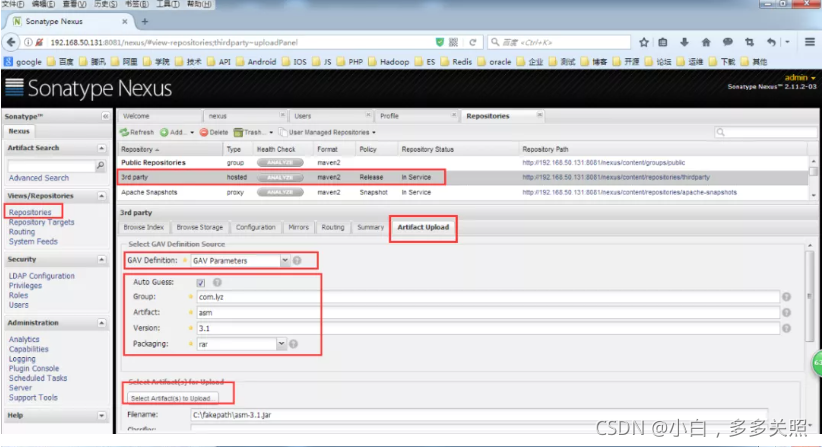Screen dimensions: 823x447
Task: Click the undo arrow toolbar icon
Action: coord(771,42)
